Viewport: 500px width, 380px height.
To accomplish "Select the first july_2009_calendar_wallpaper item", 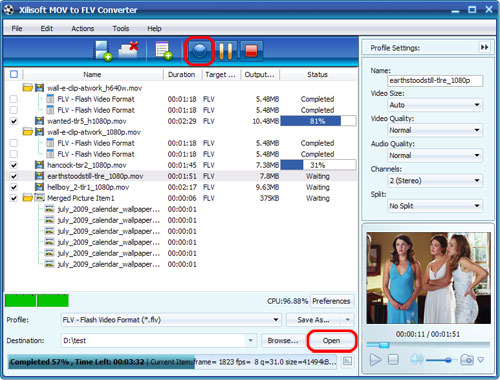I will pyautogui.click(x=108, y=209).
